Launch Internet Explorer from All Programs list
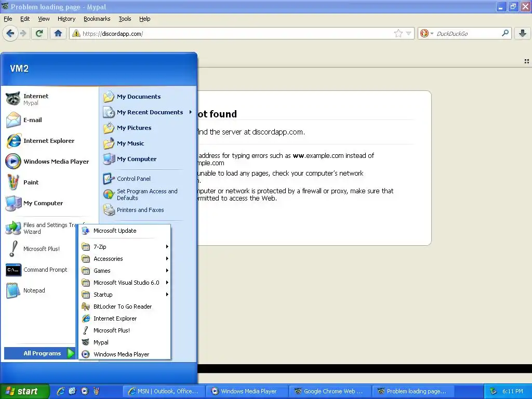This screenshot has width=532, height=399. [125, 318]
